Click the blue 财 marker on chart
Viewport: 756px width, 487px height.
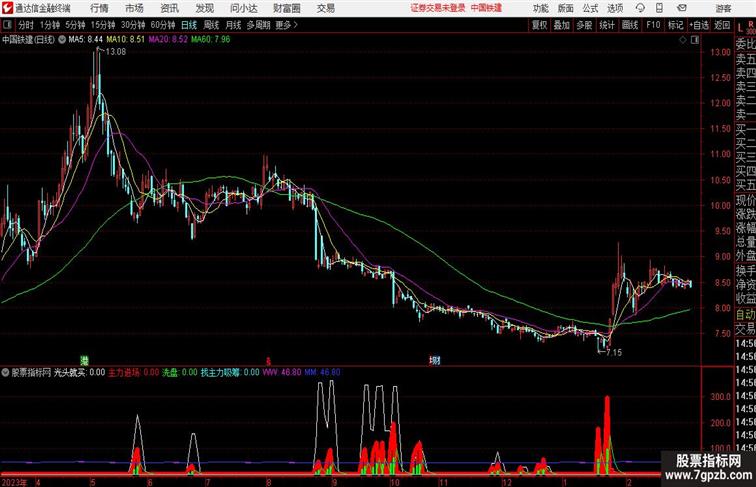pos(435,360)
